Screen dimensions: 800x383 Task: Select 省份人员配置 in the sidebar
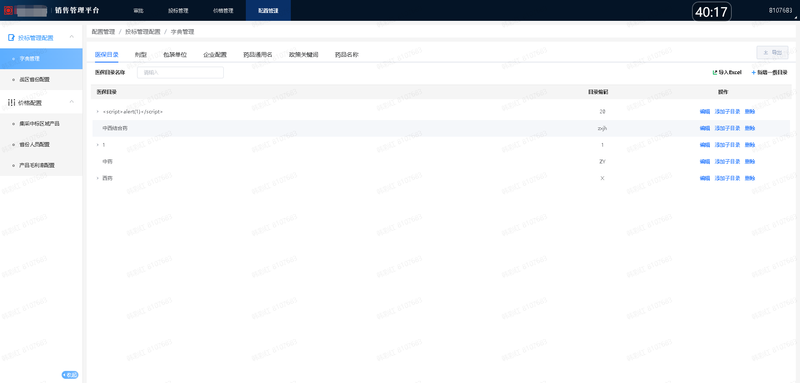41,144
